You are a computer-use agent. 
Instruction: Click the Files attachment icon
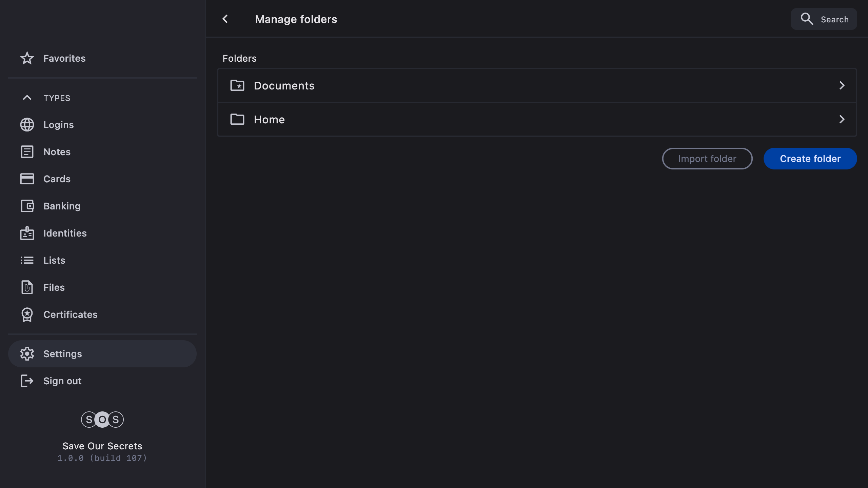(x=27, y=287)
